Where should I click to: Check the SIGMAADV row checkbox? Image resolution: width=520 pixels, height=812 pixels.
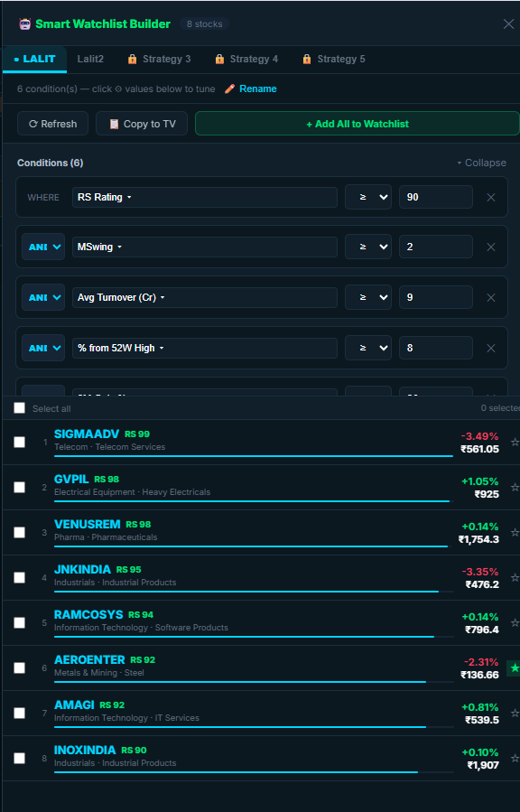[x=19, y=442]
